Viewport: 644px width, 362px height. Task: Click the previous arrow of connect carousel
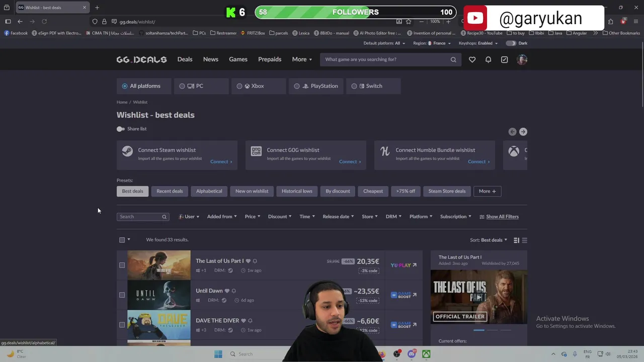[512, 132]
